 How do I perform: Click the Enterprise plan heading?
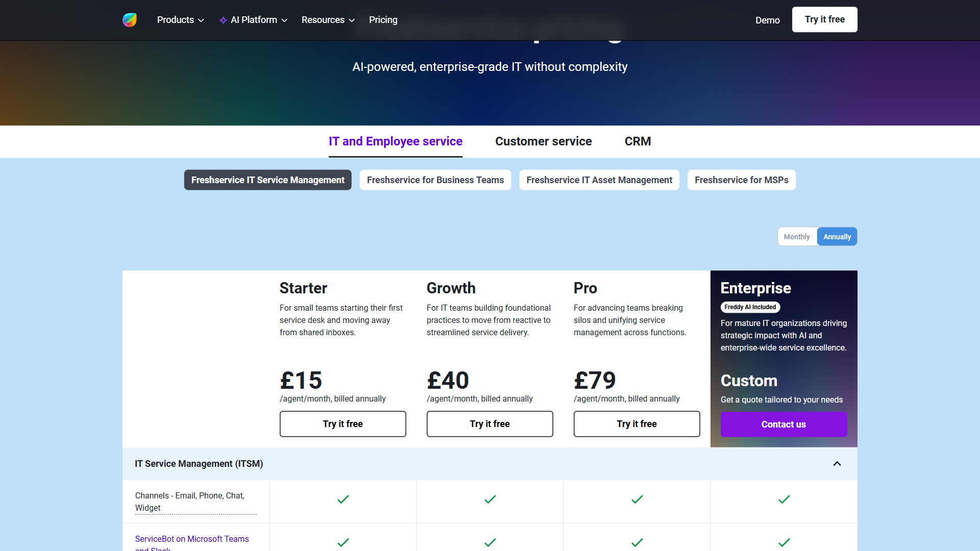pyautogui.click(x=756, y=288)
